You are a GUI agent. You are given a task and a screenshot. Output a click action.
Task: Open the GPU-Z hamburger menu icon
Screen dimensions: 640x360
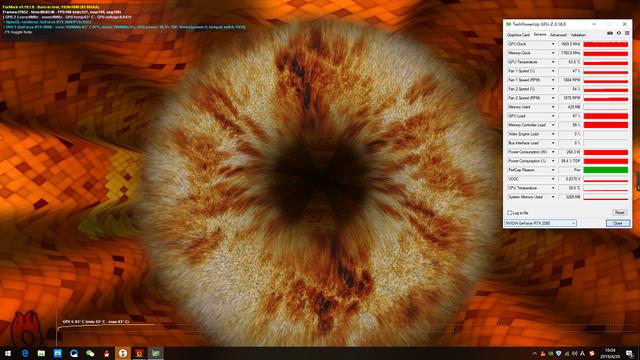627,33
